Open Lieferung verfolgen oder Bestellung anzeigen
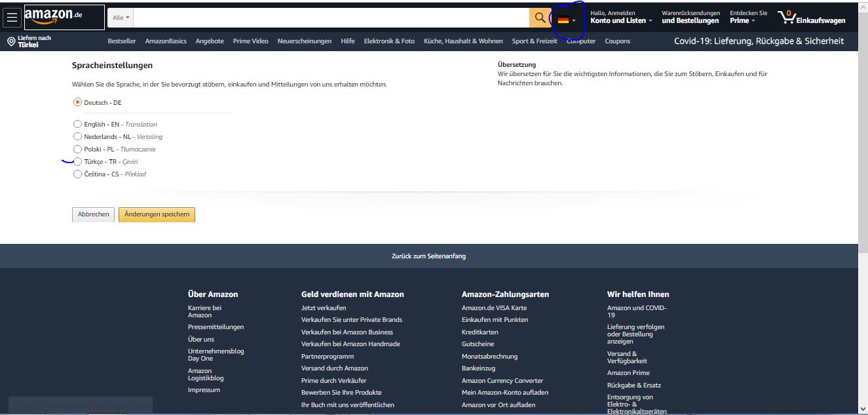Screen dimensions: 868x415 tap(636, 334)
